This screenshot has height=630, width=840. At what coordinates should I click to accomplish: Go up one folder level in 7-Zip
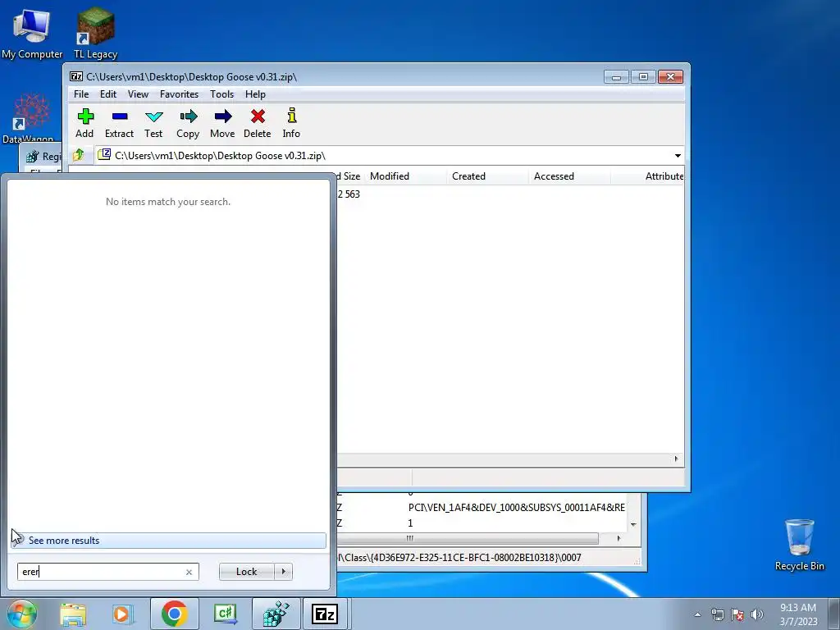[x=79, y=155]
